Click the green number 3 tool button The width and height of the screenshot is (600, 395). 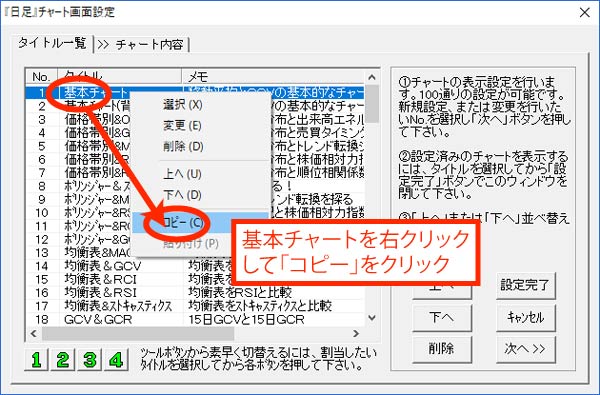(x=90, y=360)
